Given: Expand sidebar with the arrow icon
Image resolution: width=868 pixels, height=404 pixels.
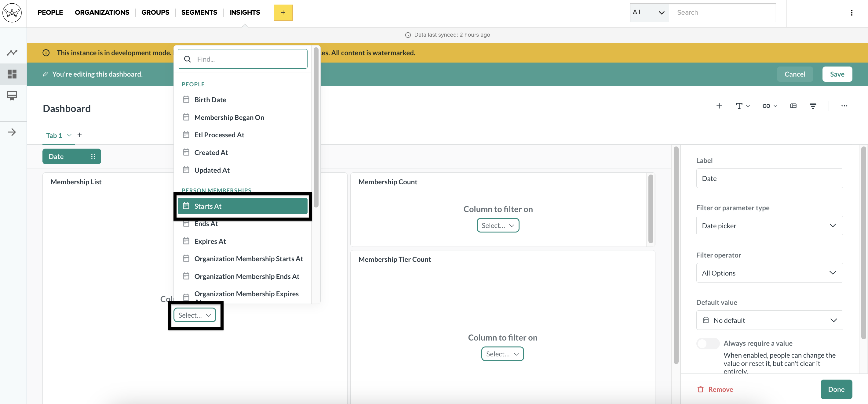Looking at the screenshot, I should click(12, 132).
